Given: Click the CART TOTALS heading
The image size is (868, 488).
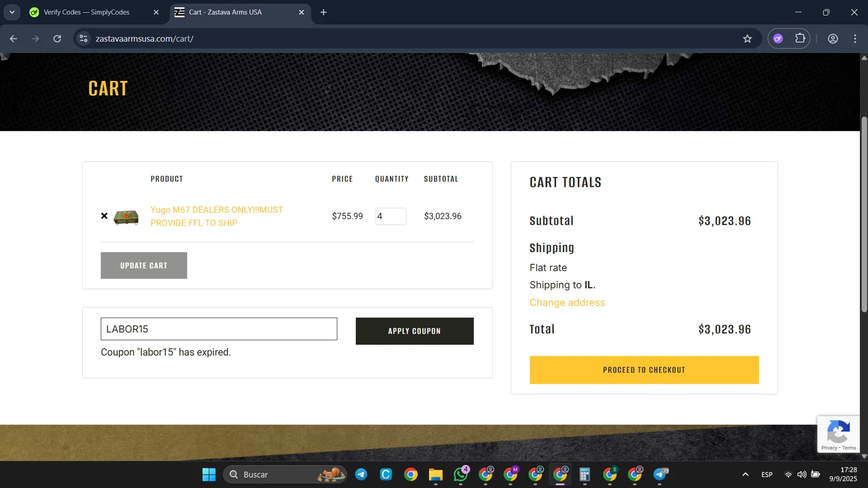Looking at the screenshot, I should 565,182.
